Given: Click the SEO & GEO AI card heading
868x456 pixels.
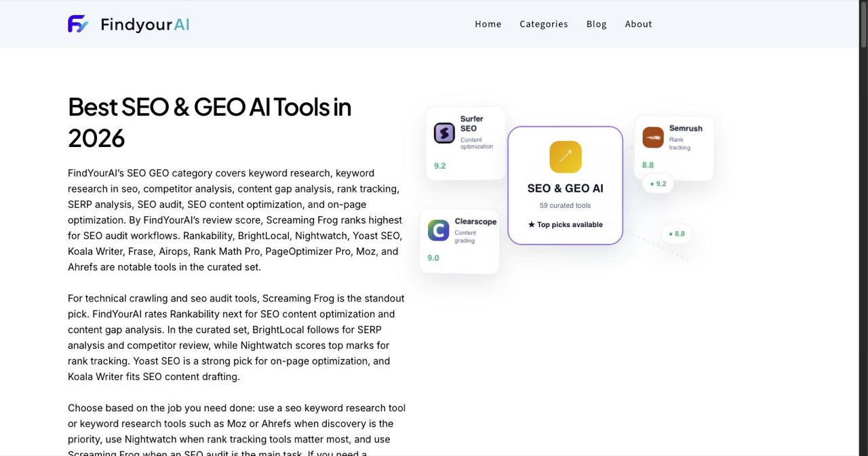Looking at the screenshot, I should click(566, 188).
